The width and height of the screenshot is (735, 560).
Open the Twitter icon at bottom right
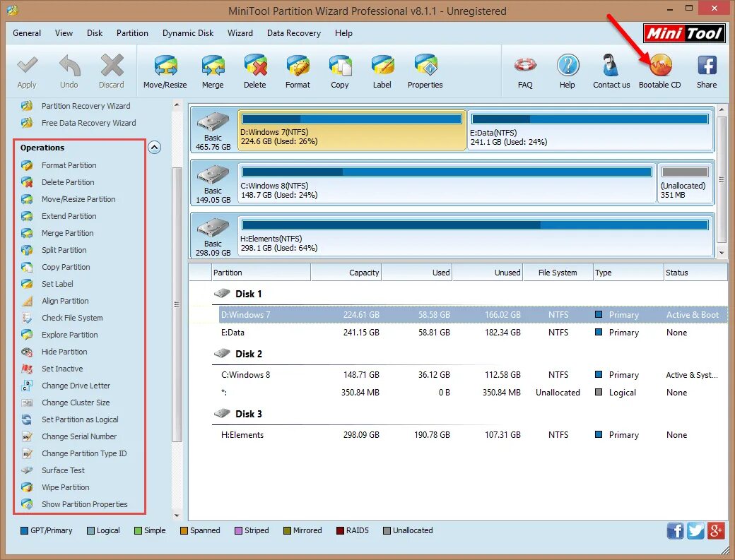pos(695,530)
